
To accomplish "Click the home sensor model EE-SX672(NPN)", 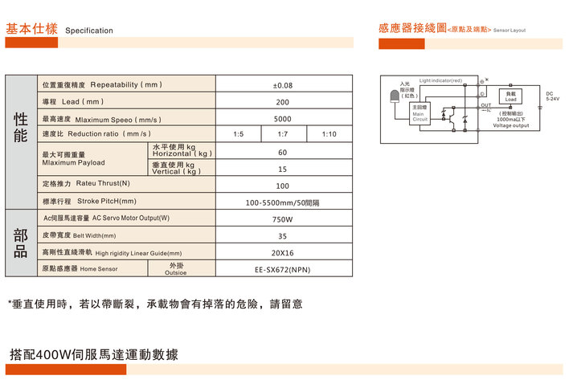I will [x=282, y=269].
